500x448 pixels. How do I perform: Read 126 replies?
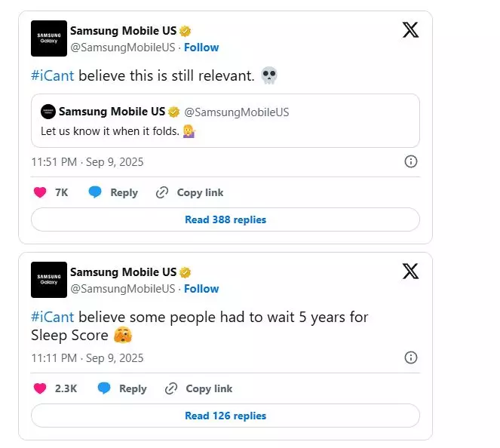[225, 416]
